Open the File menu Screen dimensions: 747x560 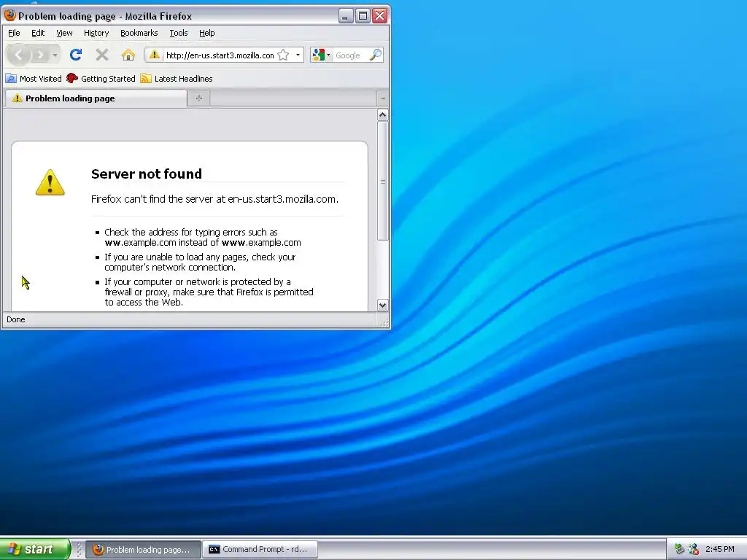[x=15, y=33]
